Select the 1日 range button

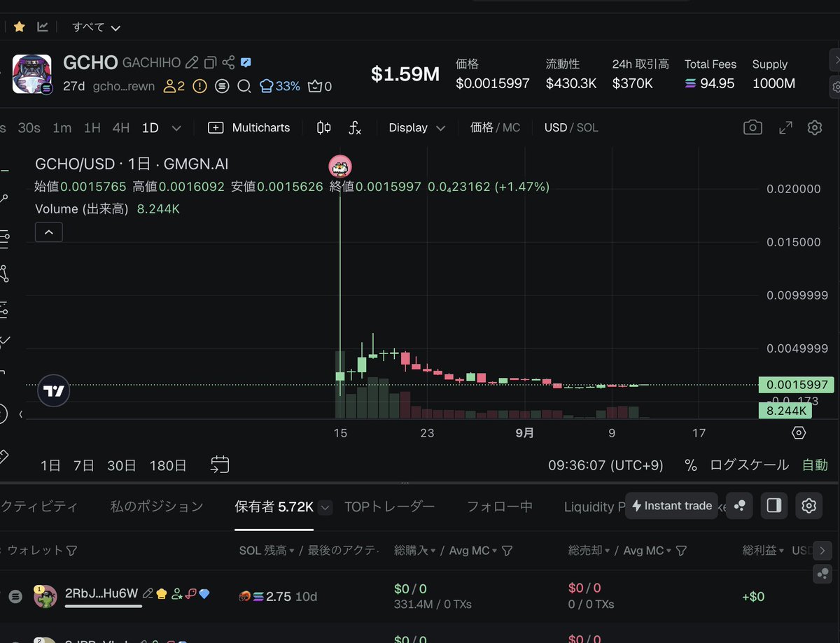50,465
